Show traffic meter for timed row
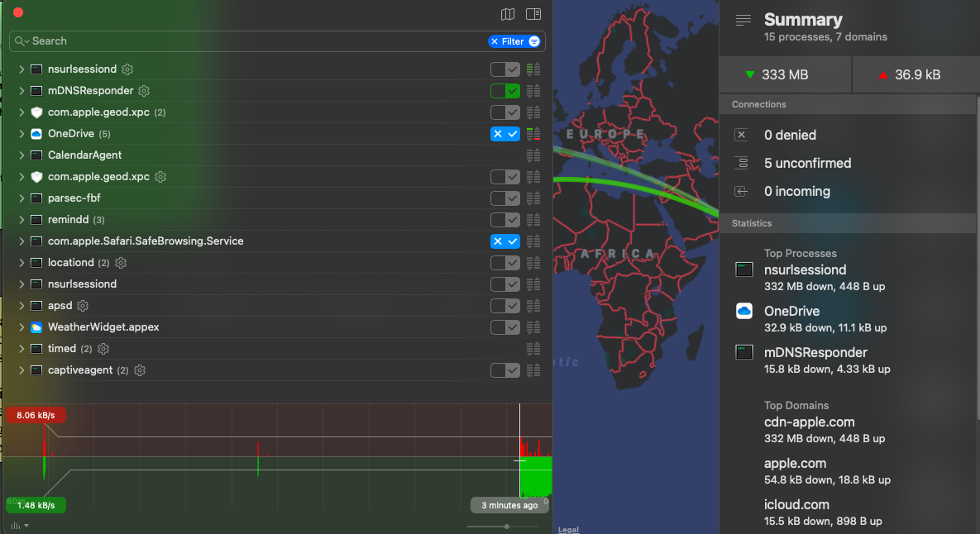The width and height of the screenshot is (980, 534). (533, 349)
